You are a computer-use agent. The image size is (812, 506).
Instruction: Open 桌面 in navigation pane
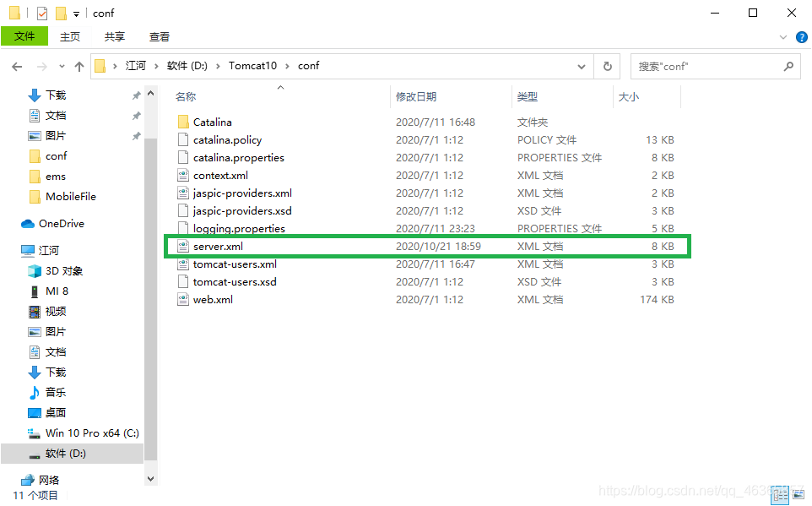pyautogui.click(x=56, y=413)
